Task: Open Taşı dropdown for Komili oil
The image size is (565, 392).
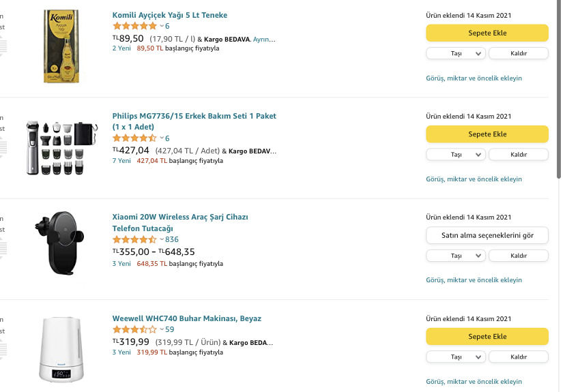Action: 456,53
